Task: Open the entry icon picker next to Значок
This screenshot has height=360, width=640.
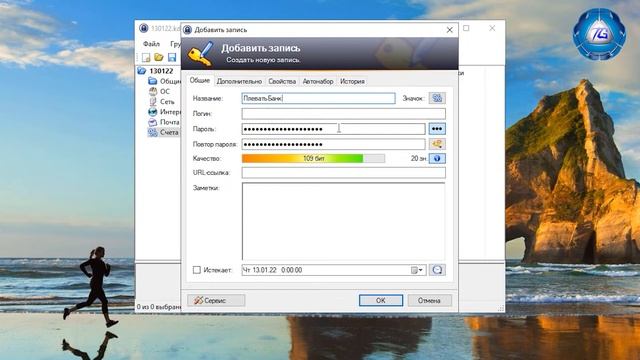Action: pos(437,98)
